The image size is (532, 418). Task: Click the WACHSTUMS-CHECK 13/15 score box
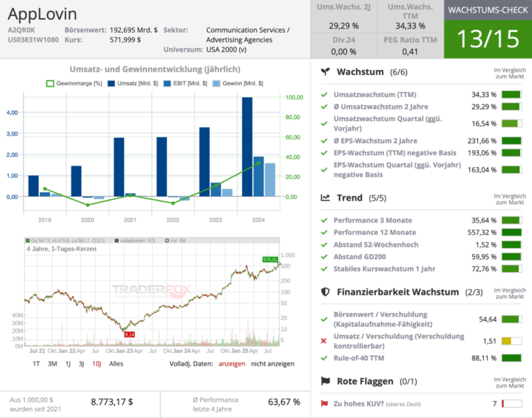pos(488,29)
